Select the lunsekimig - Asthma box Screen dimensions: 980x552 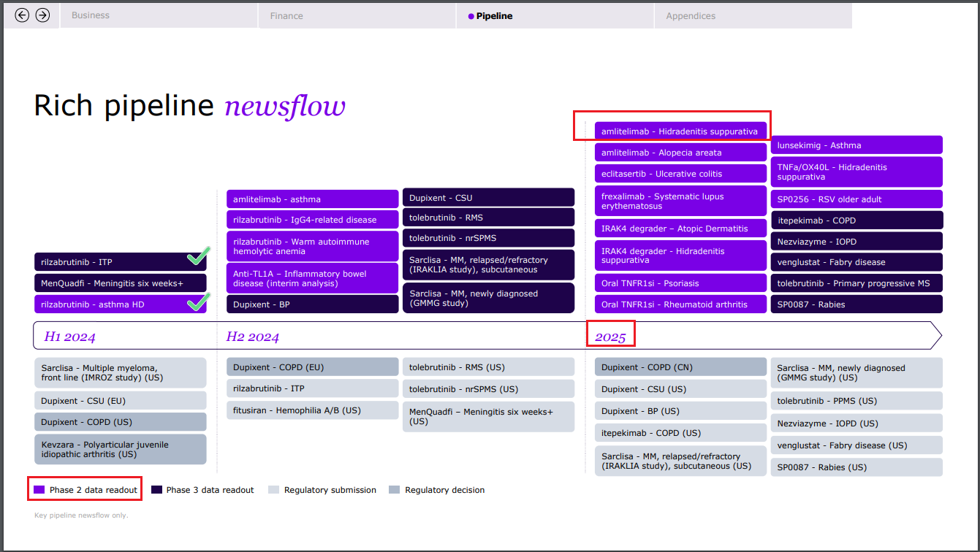pyautogui.click(x=856, y=145)
